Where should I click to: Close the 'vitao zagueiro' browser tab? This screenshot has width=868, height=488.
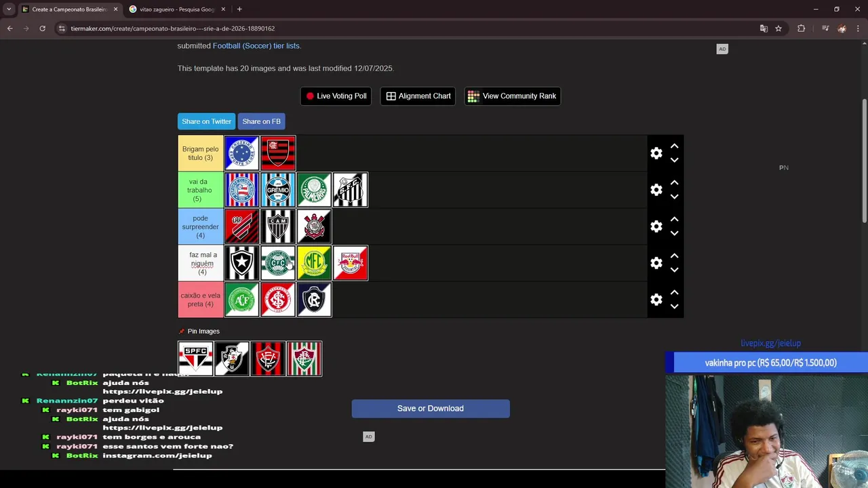pyautogui.click(x=223, y=9)
